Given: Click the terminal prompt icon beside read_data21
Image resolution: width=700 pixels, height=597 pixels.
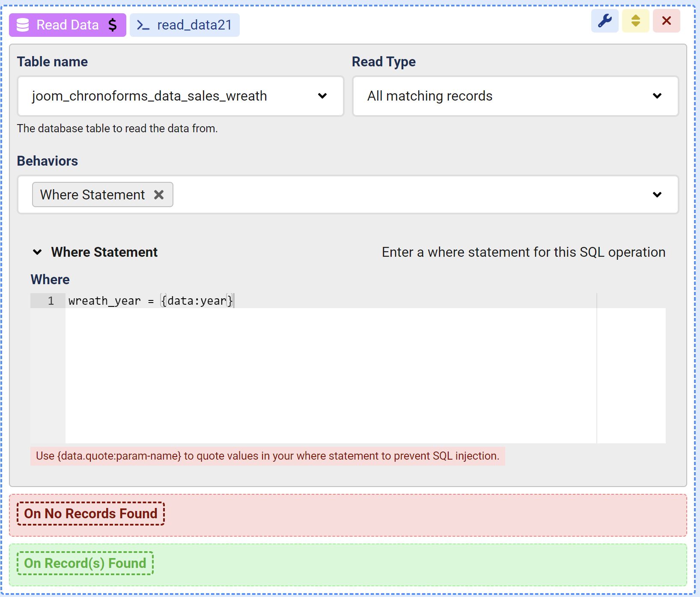Looking at the screenshot, I should [143, 25].
